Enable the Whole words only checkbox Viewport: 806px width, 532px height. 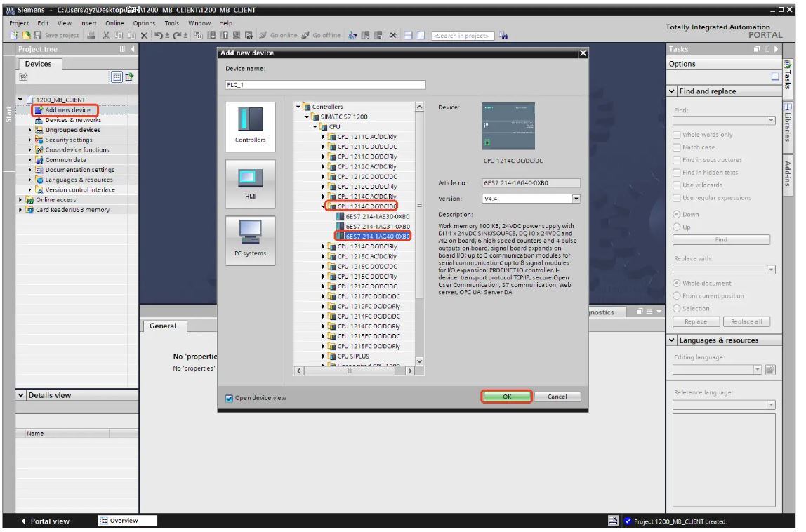tap(677, 135)
